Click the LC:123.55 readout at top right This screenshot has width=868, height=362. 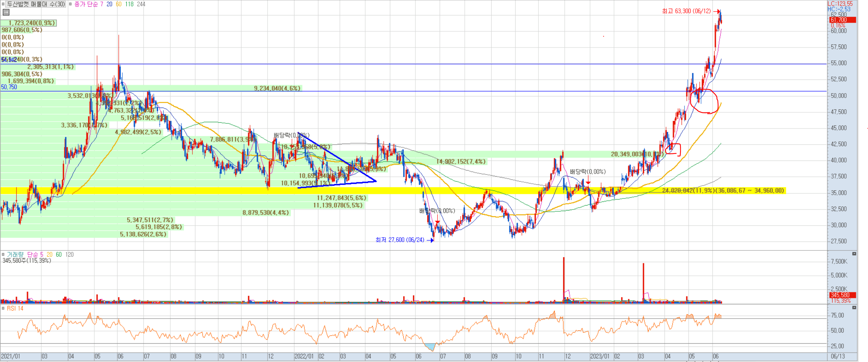pos(840,4)
